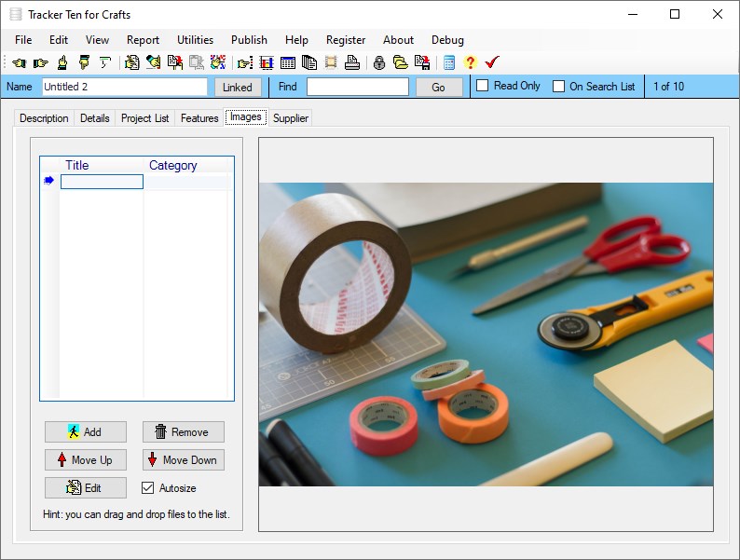This screenshot has height=560, width=740.
Task: Click the printer toolbar icon
Action: click(351, 62)
